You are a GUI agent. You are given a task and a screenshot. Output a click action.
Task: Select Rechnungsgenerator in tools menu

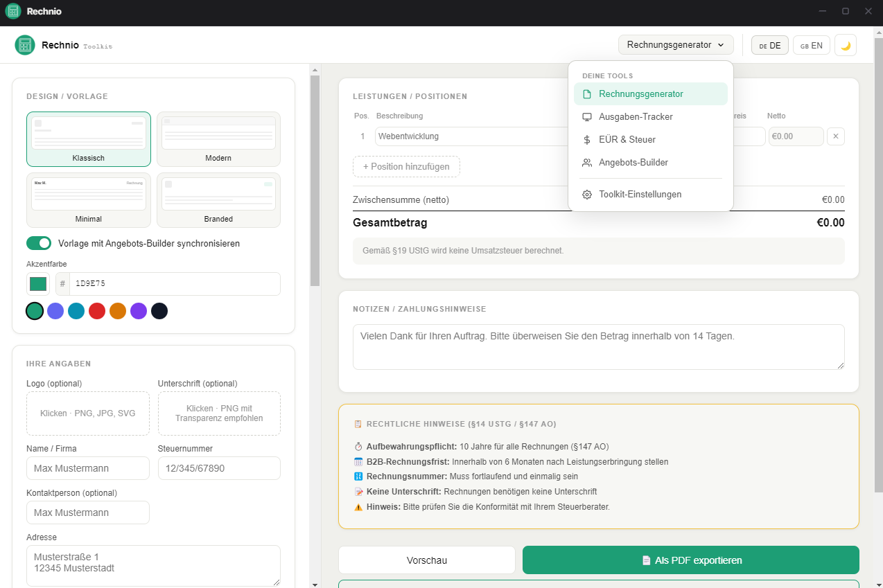click(651, 94)
